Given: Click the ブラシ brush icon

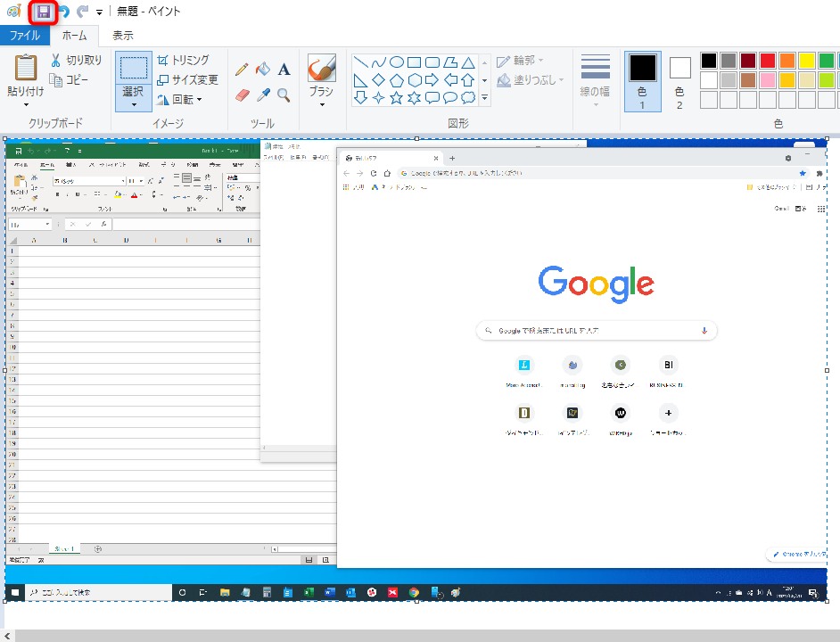Looking at the screenshot, I should click(321, 68).
